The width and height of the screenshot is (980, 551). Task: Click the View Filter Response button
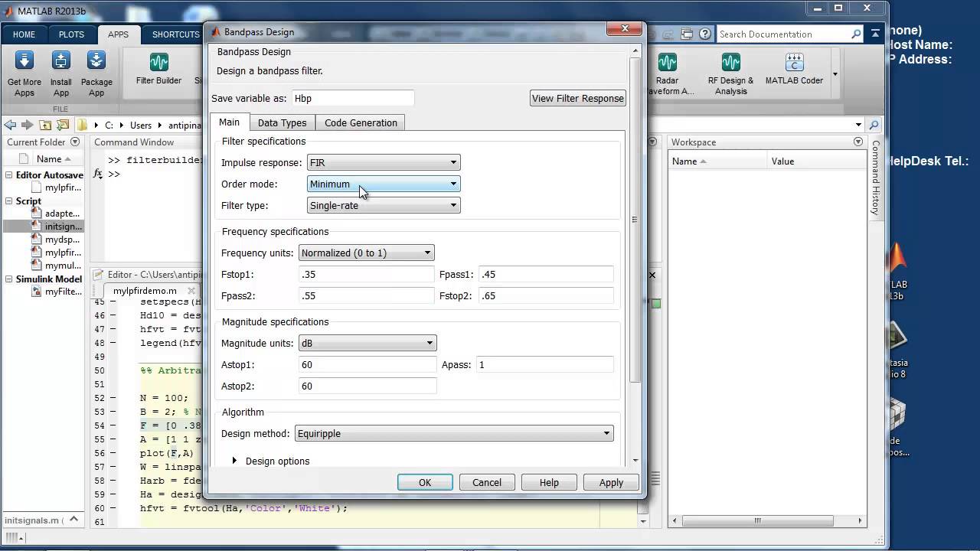[x=578, y=98]
